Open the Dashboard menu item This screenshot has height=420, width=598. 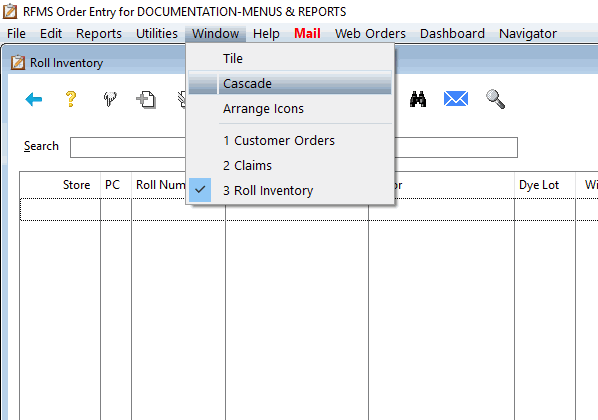coord(452,34)
